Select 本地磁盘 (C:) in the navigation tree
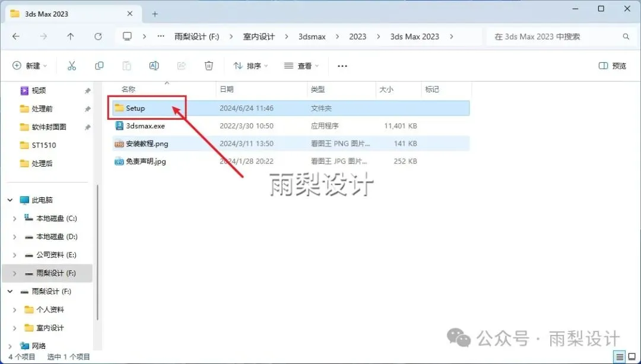Viewport: 641px width, 364px height. [56, 219]
